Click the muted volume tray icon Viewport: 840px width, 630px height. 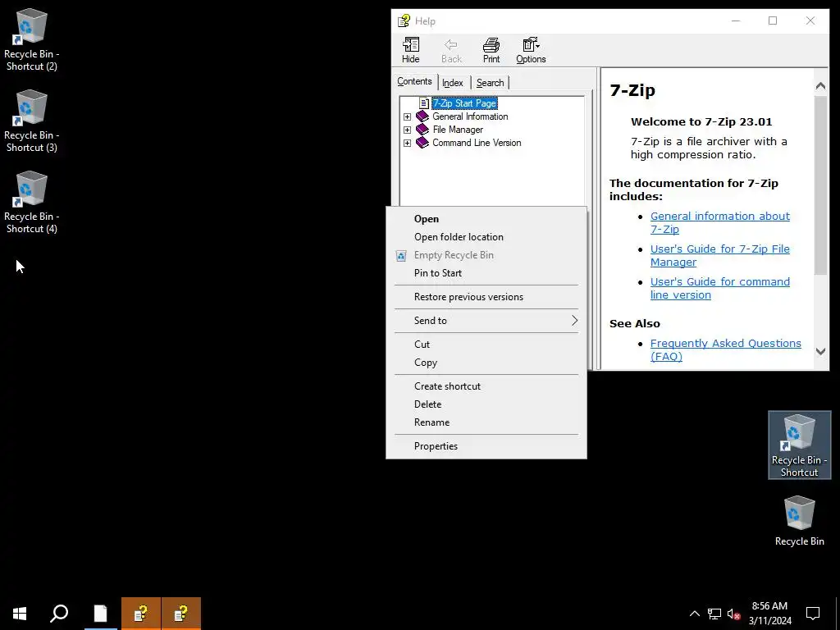coord(734,614)
